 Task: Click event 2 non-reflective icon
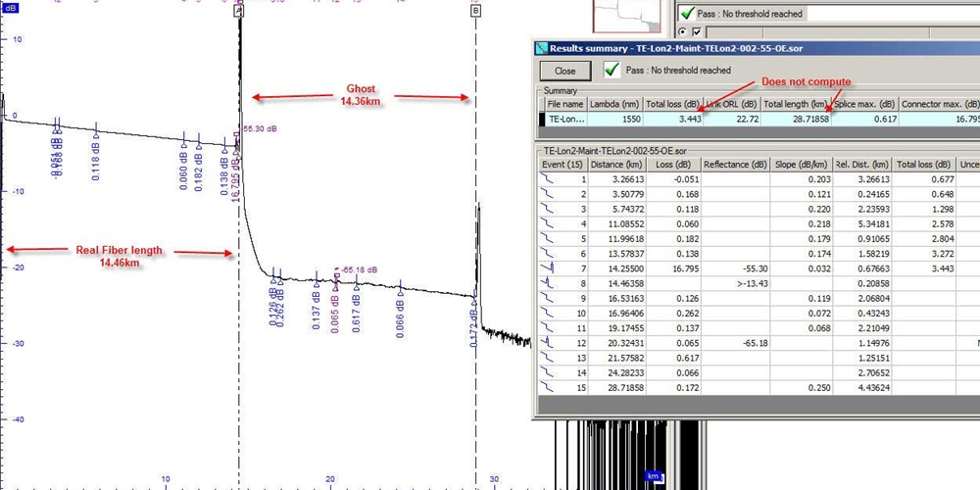coord(547,194)
